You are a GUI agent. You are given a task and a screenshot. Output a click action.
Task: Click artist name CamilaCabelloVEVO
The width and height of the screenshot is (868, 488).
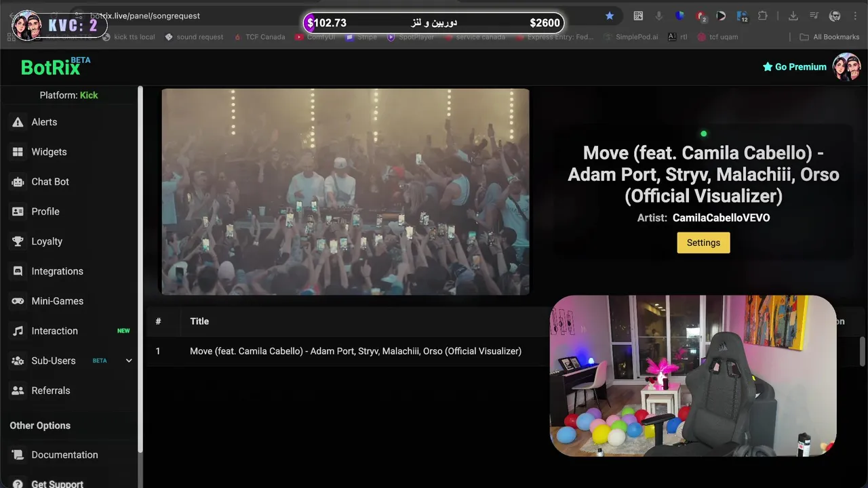pyautogui.click(x=721, y=218)
